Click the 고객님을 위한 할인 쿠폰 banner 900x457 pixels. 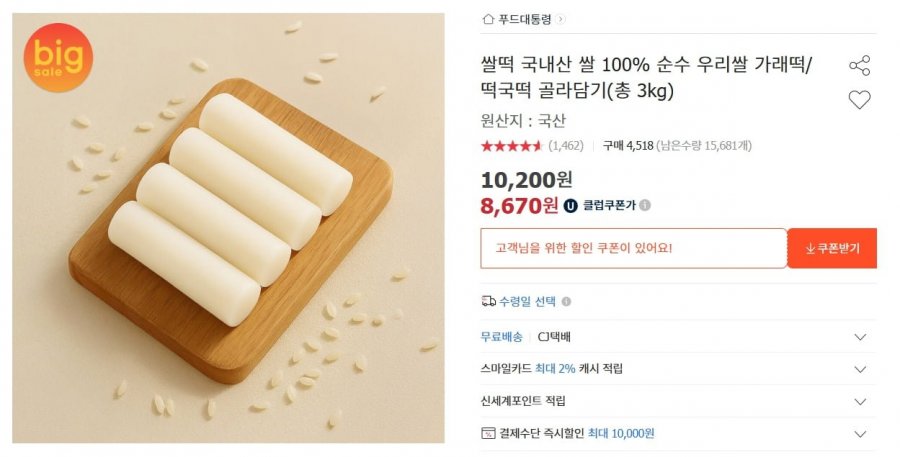(x=633, y=248)
